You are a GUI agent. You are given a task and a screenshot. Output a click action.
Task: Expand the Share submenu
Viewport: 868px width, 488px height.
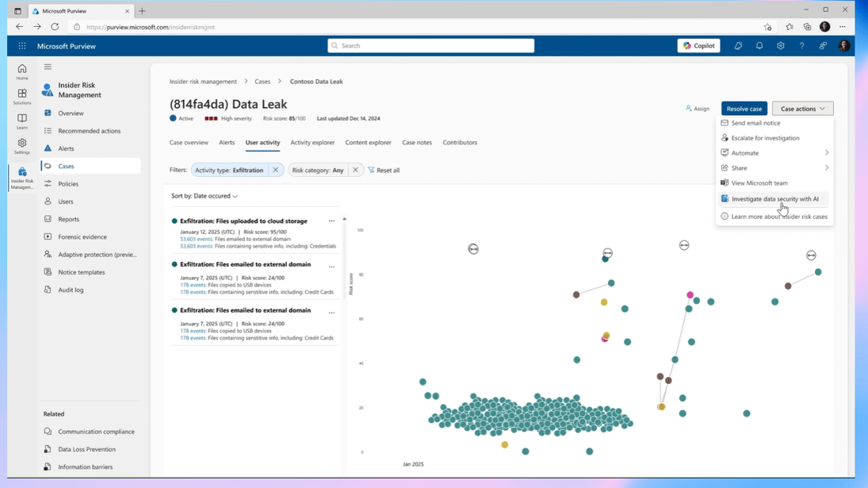pos(774,168)
